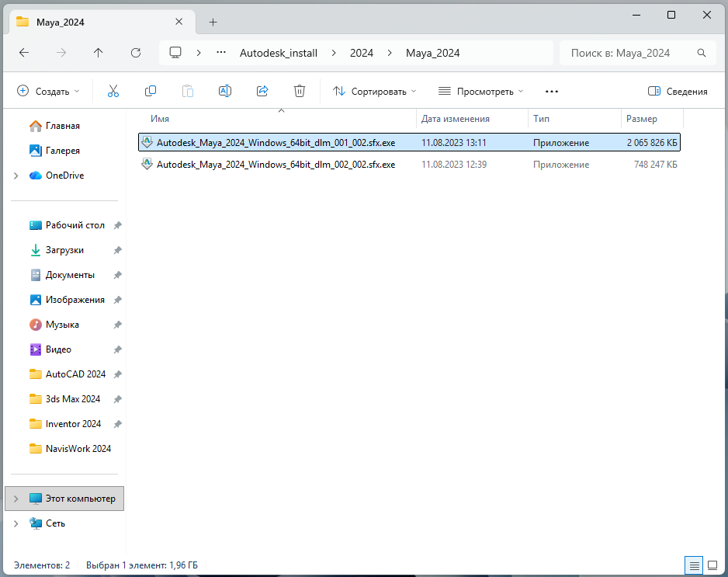The width and height of the screenshot is (728, 577).
Task: Unpin Рабочий стол from quick access
Action: click(118, 225)
